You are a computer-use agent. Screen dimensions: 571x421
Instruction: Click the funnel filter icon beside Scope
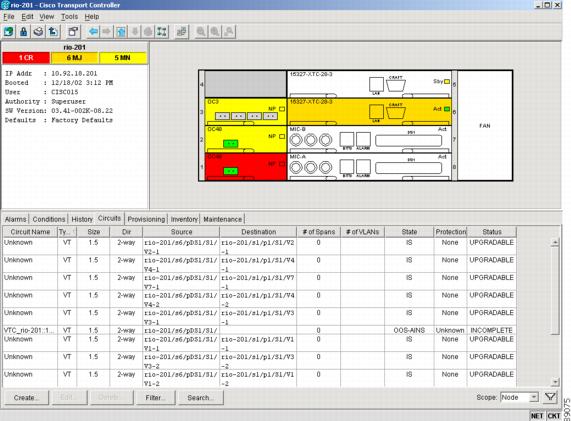coord(550,397)
